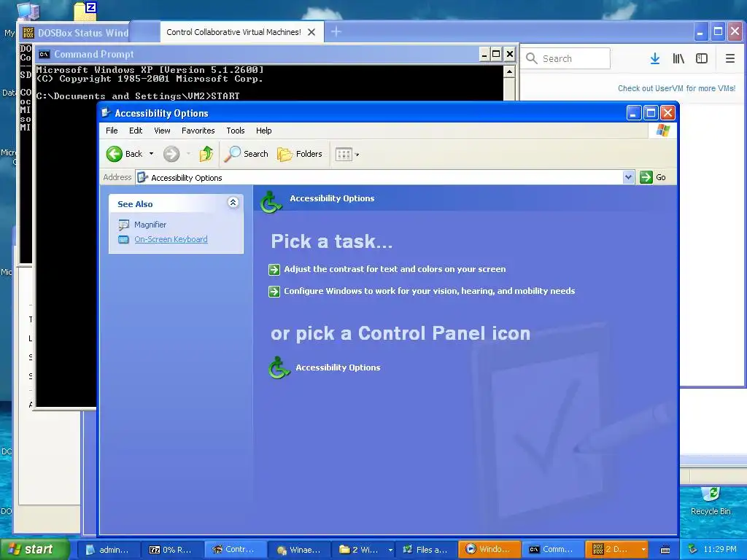Open Search in the Accessibility Options toolbar

pos(247,154)
